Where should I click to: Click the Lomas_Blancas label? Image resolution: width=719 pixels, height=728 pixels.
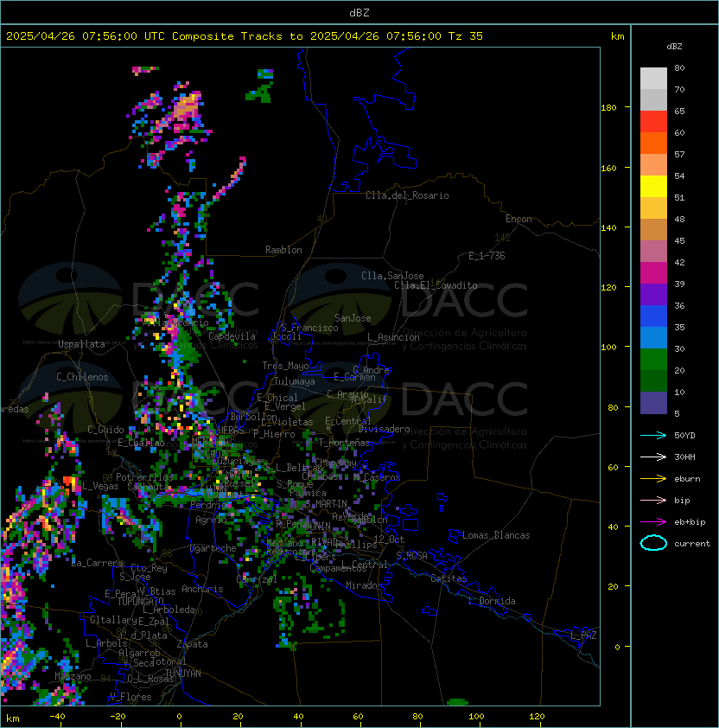[496, 535]
